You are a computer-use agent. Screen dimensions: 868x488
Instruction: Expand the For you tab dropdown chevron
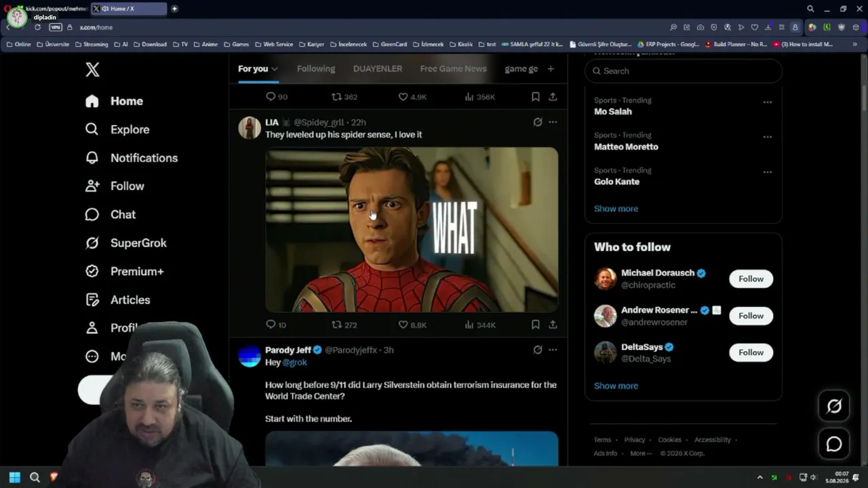(x=274, y=69)
